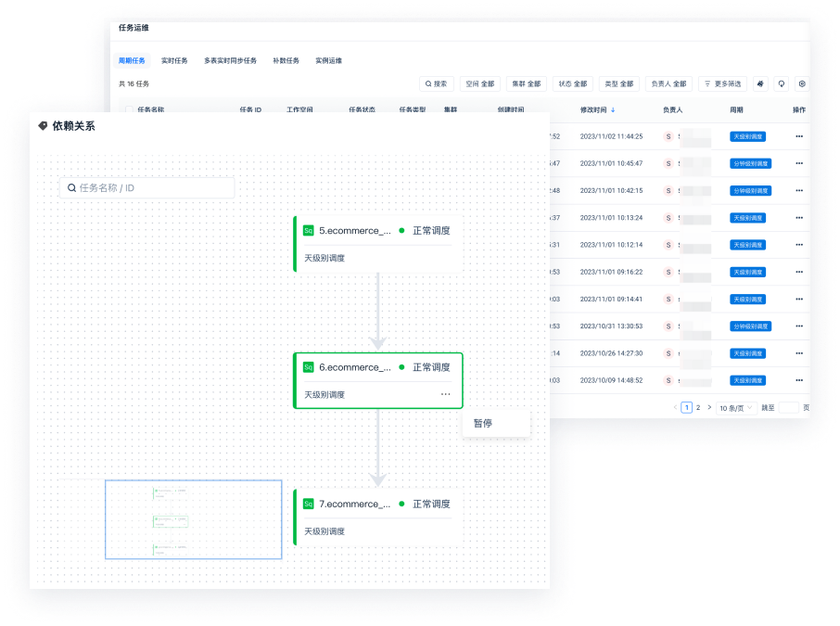Open the 10 条/页 page size dropdown
The height and width of the screenshot is (626, 840).
737,407
